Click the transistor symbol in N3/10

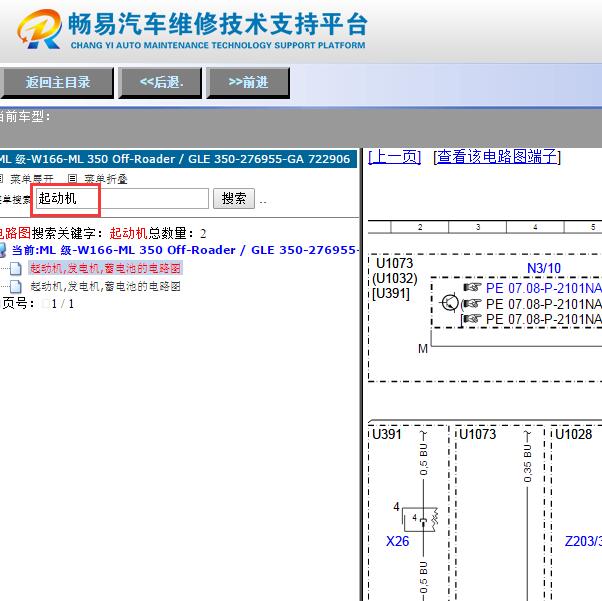(449, 303)
